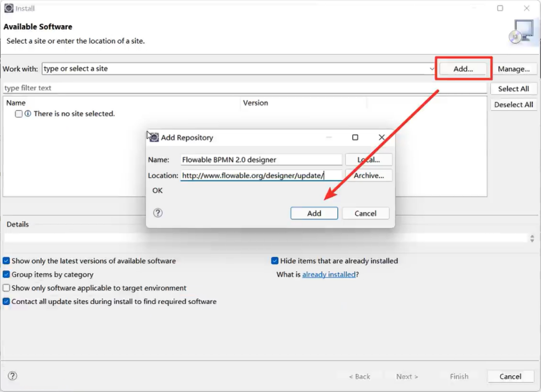Screen dimensions: 541x392
Task: Toggle 'Hide items that are already installed'
Action: tap(275, 261)
